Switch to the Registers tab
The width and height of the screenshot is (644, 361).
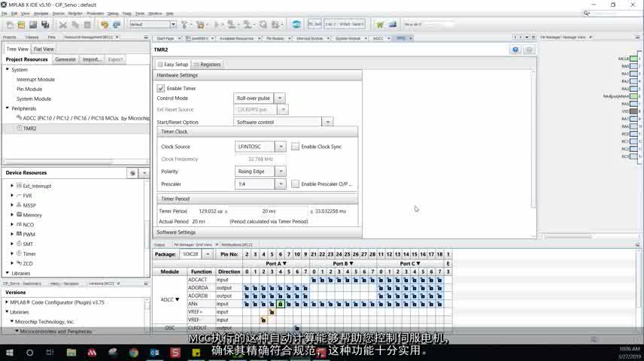tap(207, 65)
